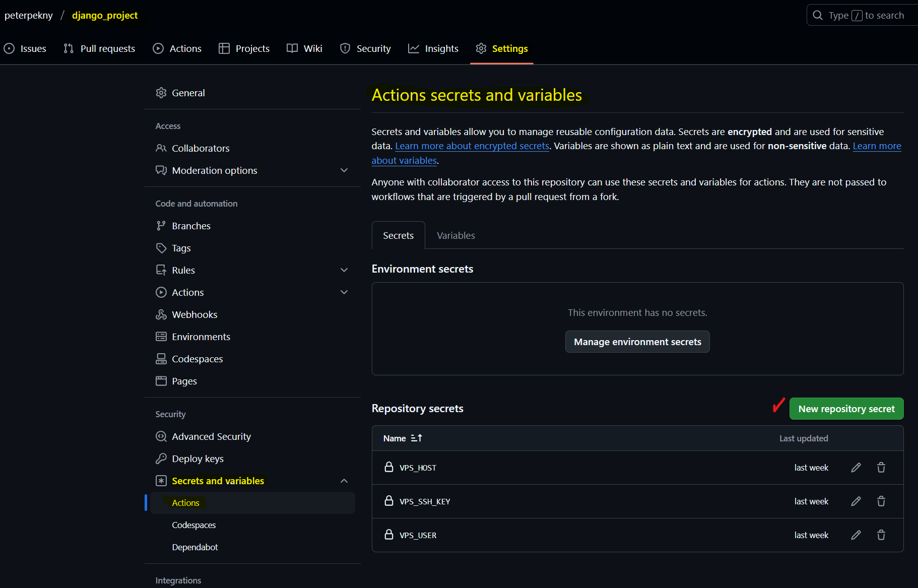Click the lock icon beside VPS_USER
918x588 pixels.
click(389, 535)
